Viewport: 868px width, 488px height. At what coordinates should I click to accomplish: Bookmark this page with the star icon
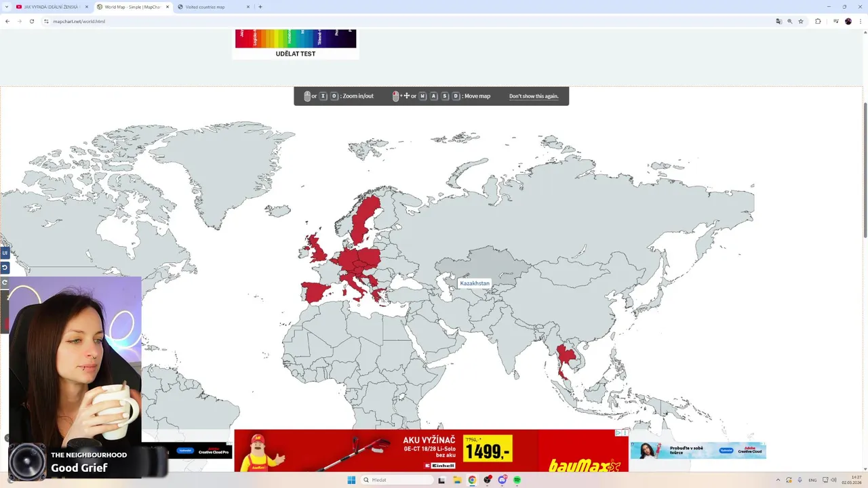(x=801, y=21)
